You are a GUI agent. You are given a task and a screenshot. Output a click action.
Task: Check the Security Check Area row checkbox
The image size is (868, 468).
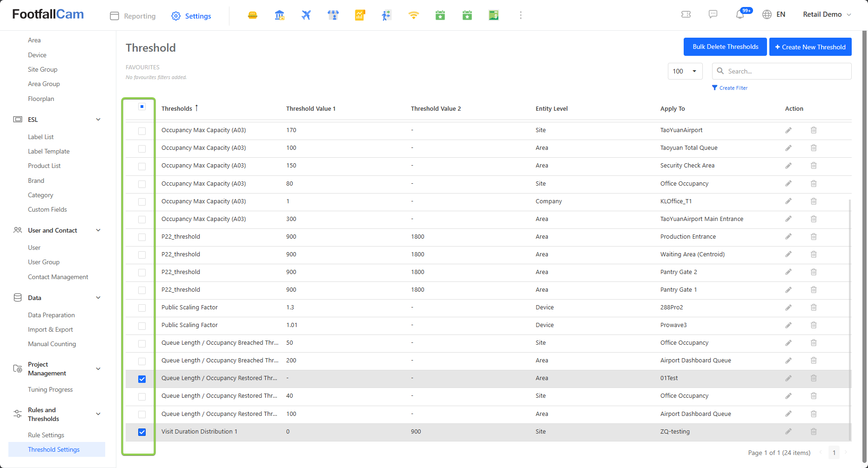(142, 166)
